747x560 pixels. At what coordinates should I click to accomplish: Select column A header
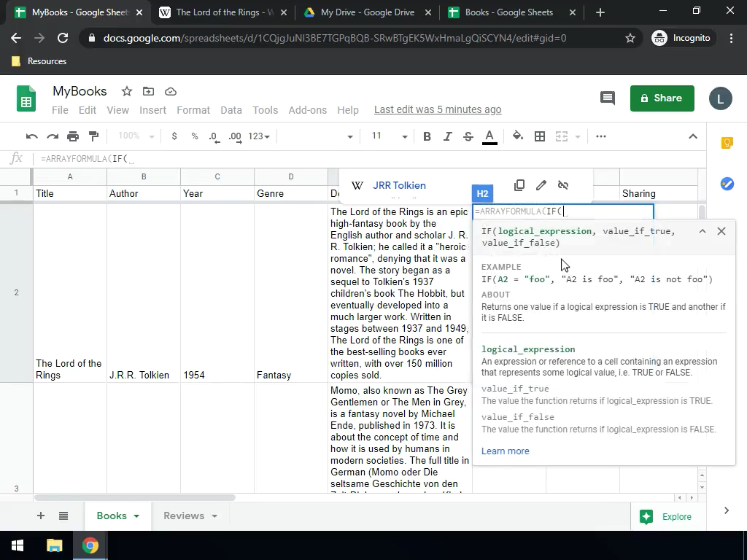[70, 176]
